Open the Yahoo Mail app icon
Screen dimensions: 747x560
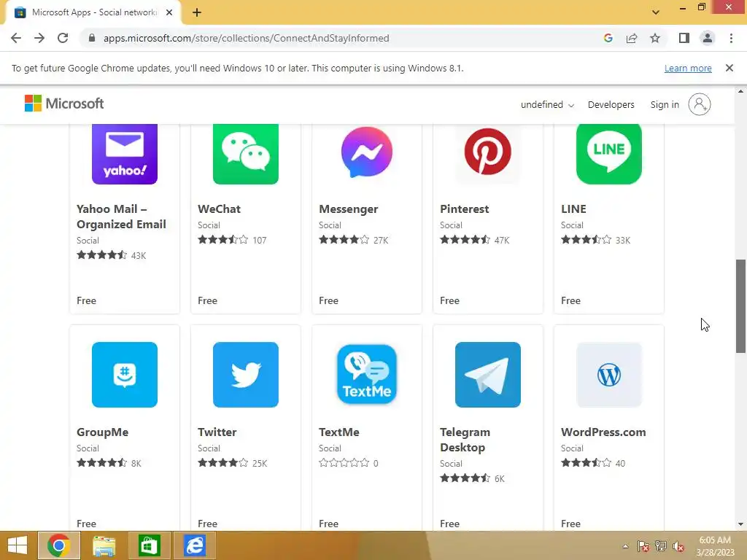124,154
